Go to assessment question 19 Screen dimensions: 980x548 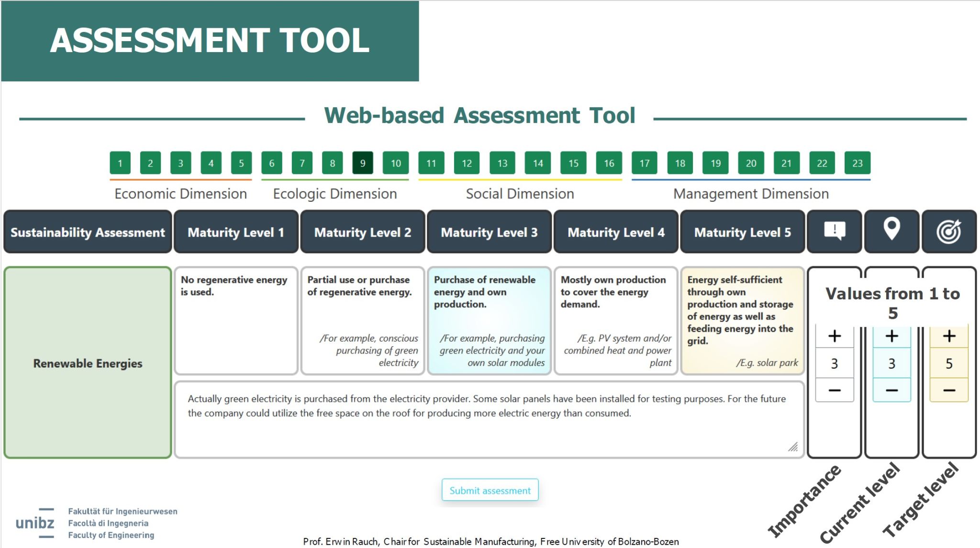tap(715, 163)
